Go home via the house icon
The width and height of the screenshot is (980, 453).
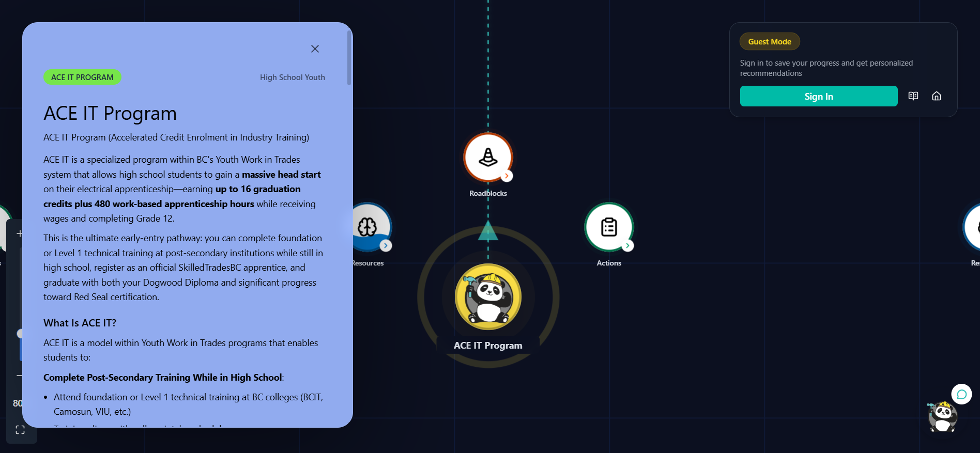tap(936, 96)
